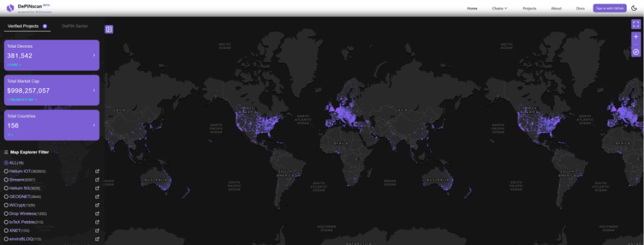Open GEODNET external link icon

[97, 197]
